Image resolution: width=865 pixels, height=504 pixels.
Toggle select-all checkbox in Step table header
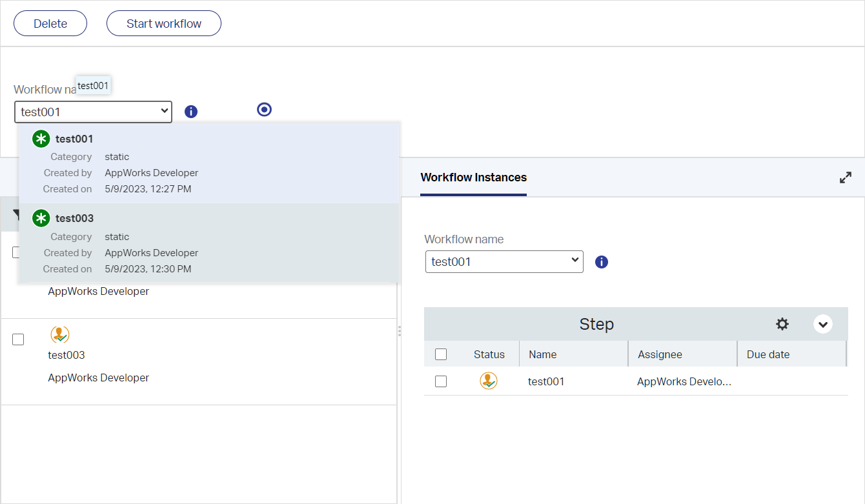coord(441,354)
